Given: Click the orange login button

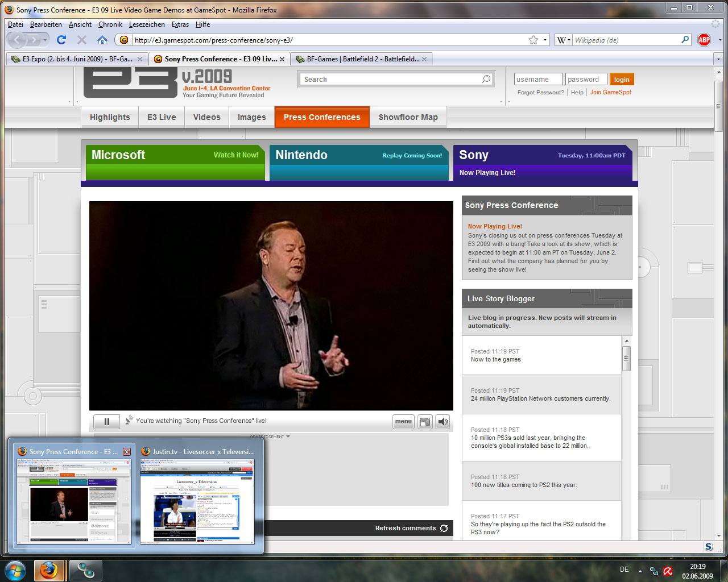Looking at the screenshot, I should 622,80.
